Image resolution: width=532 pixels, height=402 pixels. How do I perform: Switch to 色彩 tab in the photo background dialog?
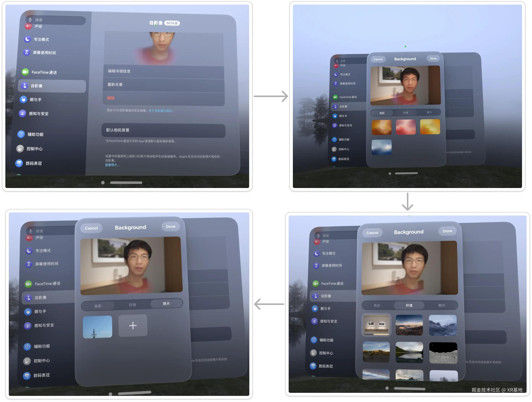coord(98,306)
